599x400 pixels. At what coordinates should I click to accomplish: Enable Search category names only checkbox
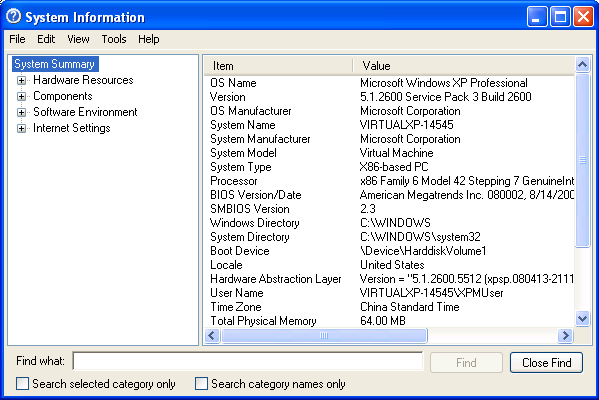click(201, 384)
